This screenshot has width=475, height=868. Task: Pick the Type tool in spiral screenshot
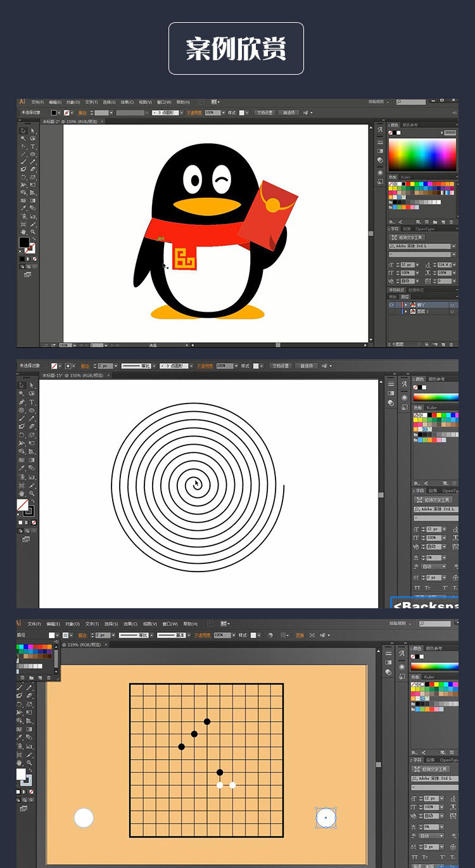[x=32, y=402]
